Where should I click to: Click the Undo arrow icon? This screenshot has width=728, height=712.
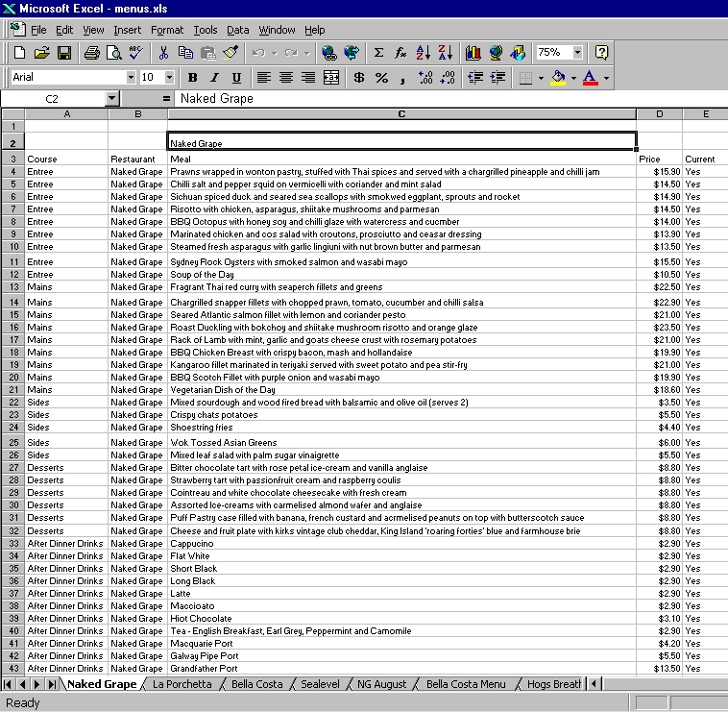(x=258, y=53)
